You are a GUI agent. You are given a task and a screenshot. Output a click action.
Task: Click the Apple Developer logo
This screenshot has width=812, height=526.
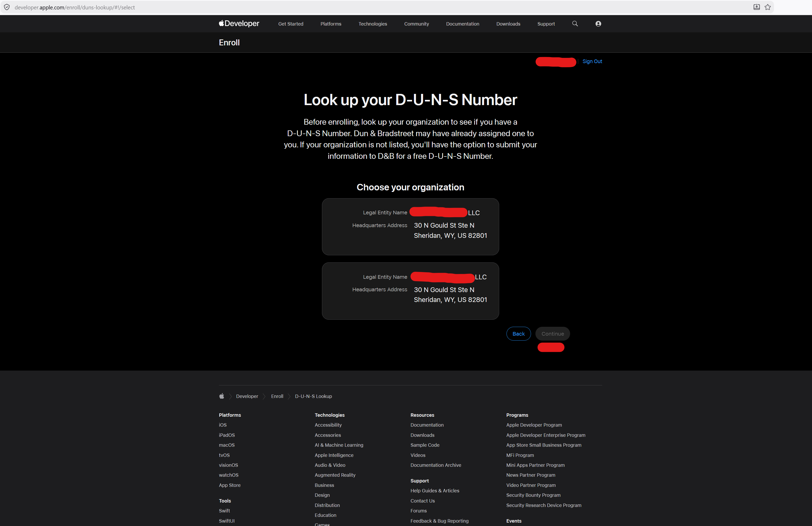pos(239,23)
